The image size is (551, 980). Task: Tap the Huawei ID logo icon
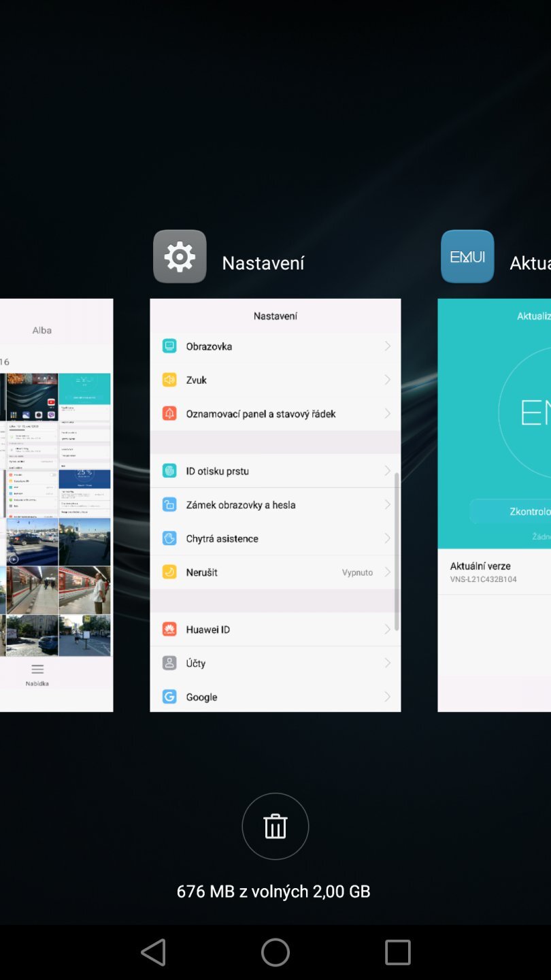[169, 630]
